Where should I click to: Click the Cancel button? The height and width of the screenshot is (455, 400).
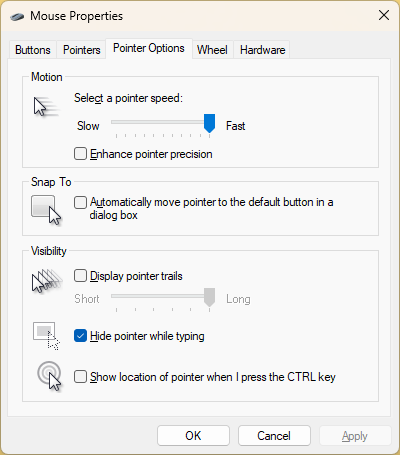pos(274,436)
